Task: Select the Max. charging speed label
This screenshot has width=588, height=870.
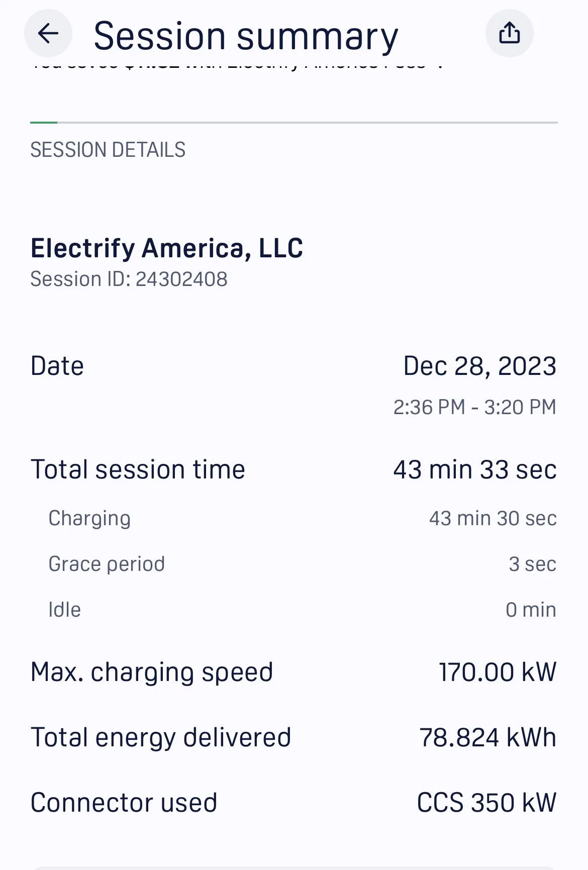Action: coord(152,672)
